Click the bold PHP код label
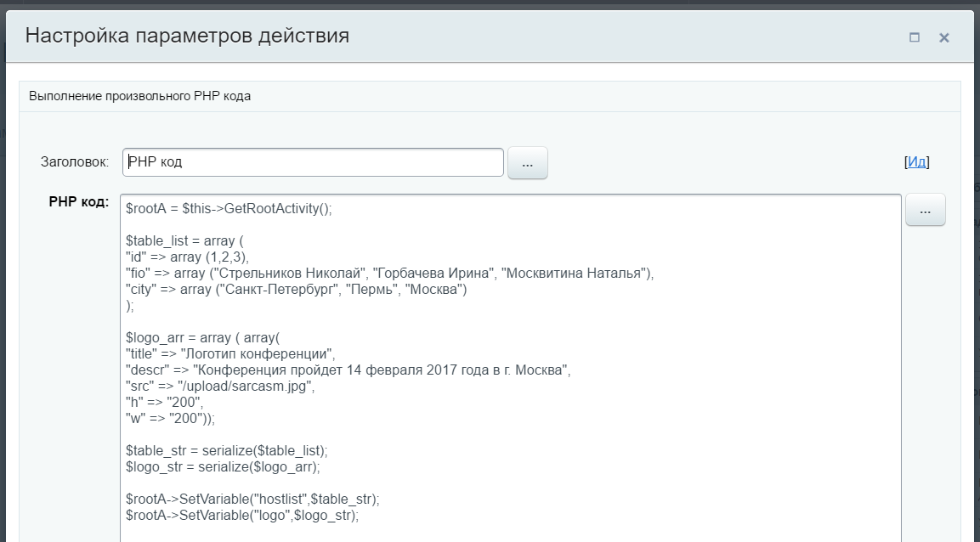The width and height of the screenshot is (980, 542). click(x=79, y=202)
